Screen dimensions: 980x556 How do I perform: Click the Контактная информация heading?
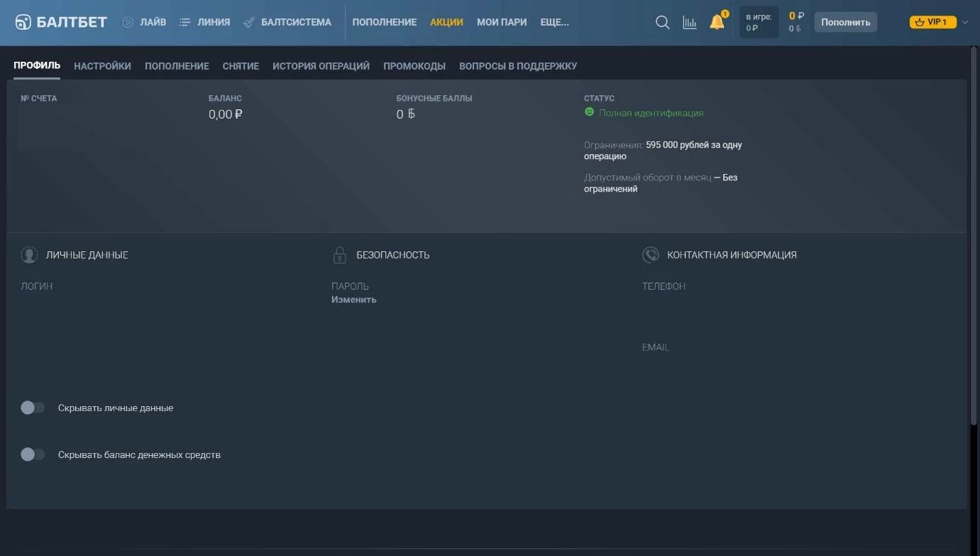(732, 255)
